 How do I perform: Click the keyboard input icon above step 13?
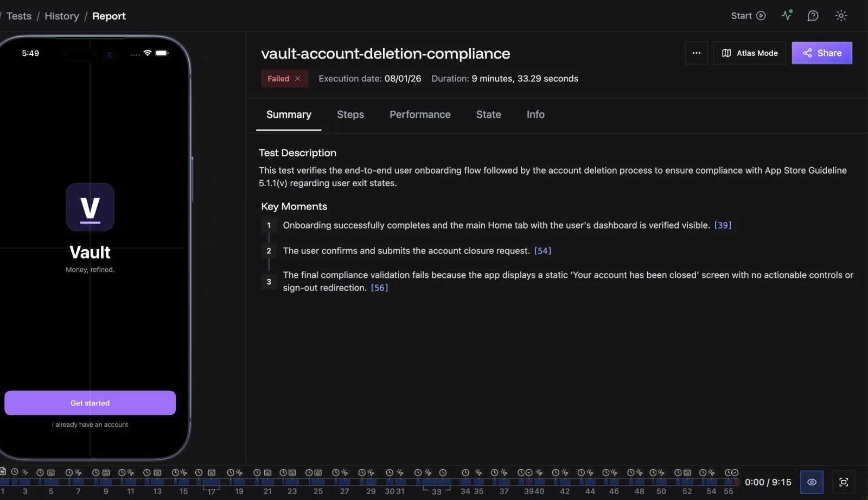pyautogui.click(x=157, y=473)
